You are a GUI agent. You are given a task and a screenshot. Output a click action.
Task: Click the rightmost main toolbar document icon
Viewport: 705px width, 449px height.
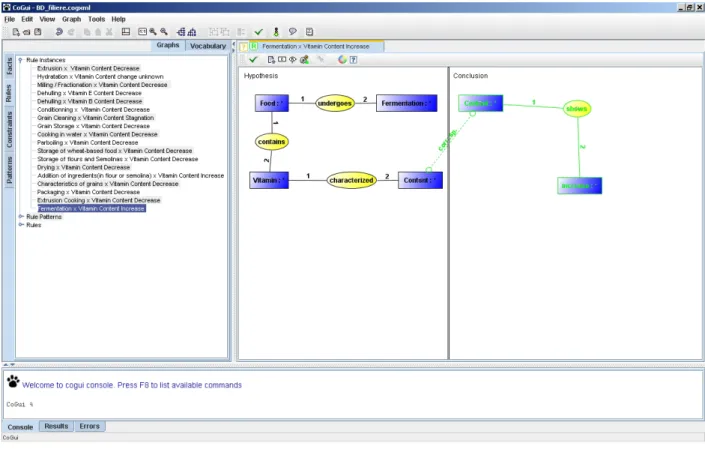(309, 32)
